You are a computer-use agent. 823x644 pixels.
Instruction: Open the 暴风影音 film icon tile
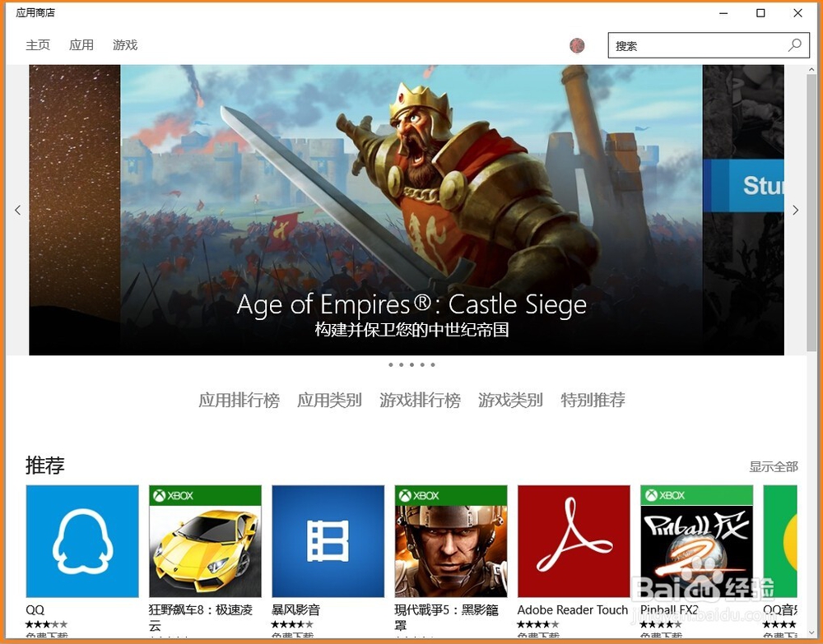click(x=328, y=541)
